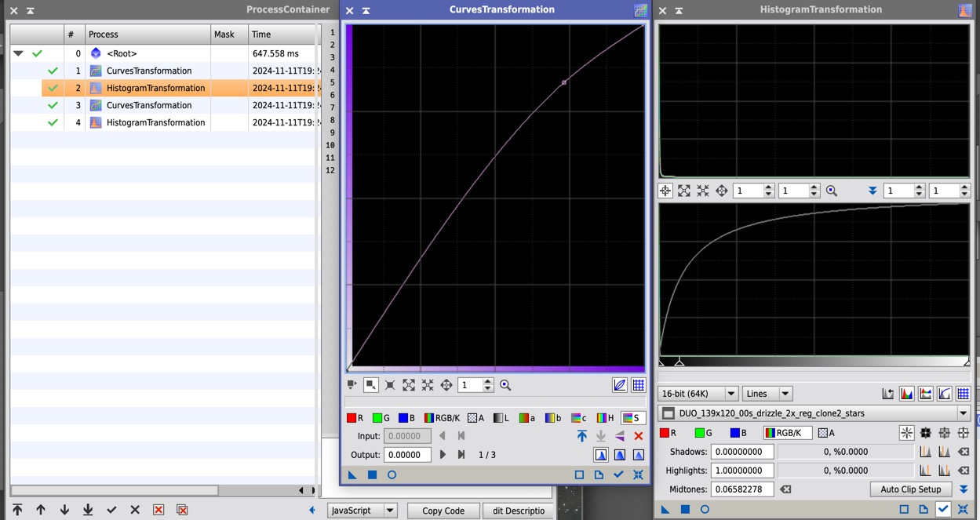
Task: Clear Midtones value with the reset arrow
Action: coord(785,489)
